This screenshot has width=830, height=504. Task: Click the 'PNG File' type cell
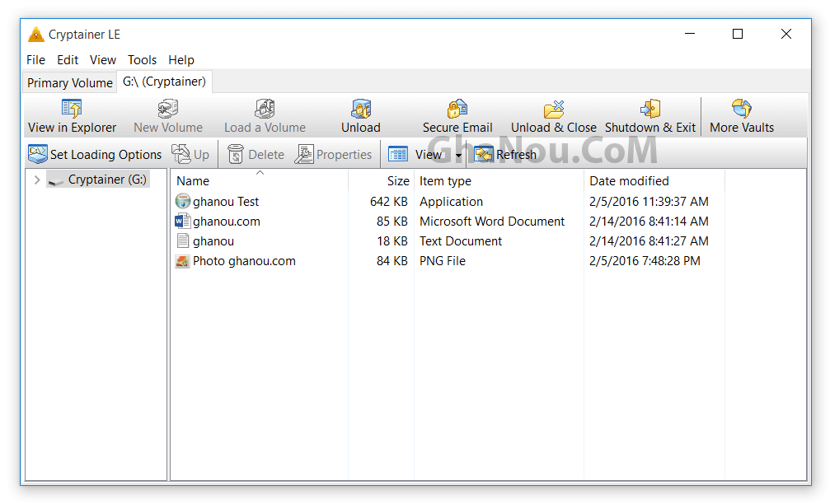pos(443,261)
